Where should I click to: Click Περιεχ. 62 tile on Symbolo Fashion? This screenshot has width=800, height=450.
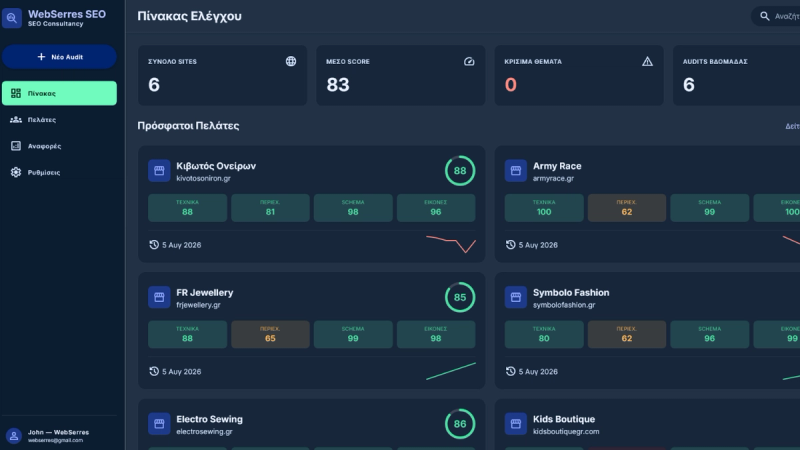[627, 334]
